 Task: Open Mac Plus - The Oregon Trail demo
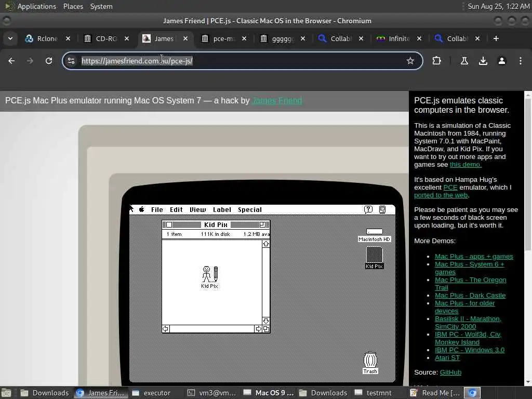tap(470, 284)
